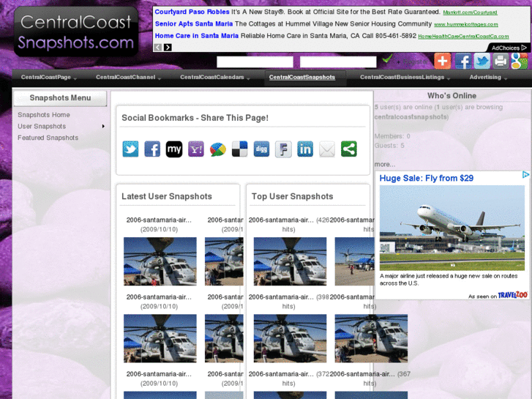Click the ad info icon on TravelZoo ad
The image size is (532, 399).
point(525,174)
